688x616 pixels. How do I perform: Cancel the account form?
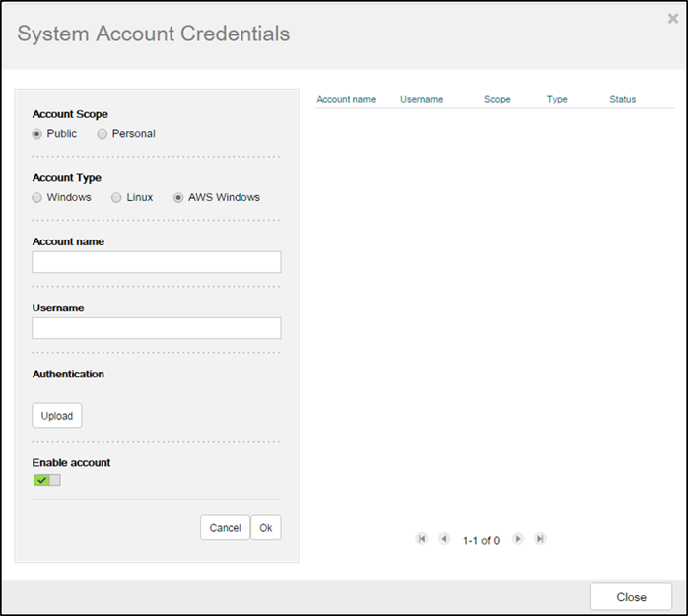coord(225,528)
